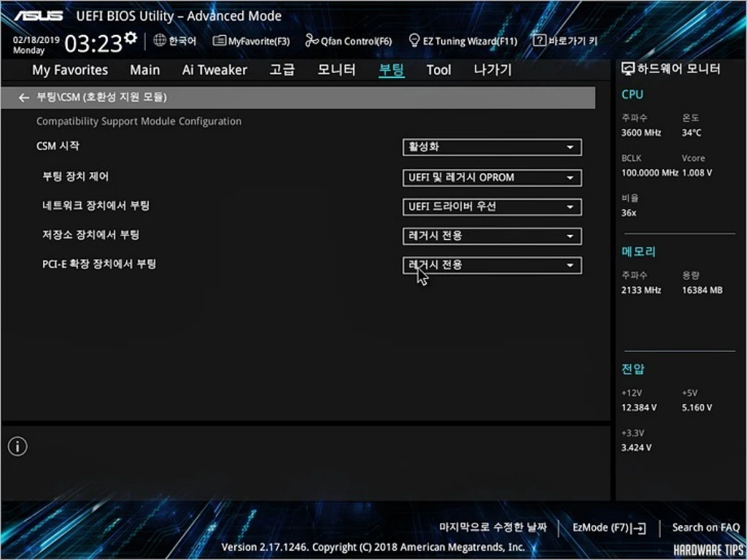Click the 부팅 장치 제어 label
This screenshot has width=747, height=560.
point(75,176)
